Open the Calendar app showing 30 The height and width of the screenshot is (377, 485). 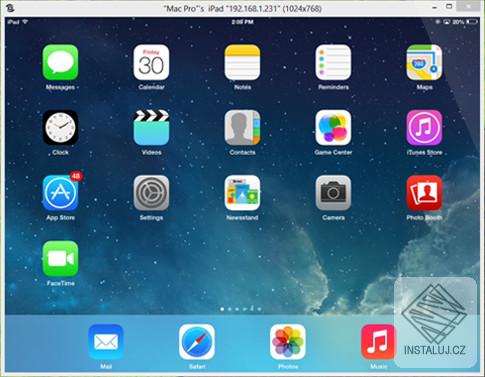tap(151, 62)
